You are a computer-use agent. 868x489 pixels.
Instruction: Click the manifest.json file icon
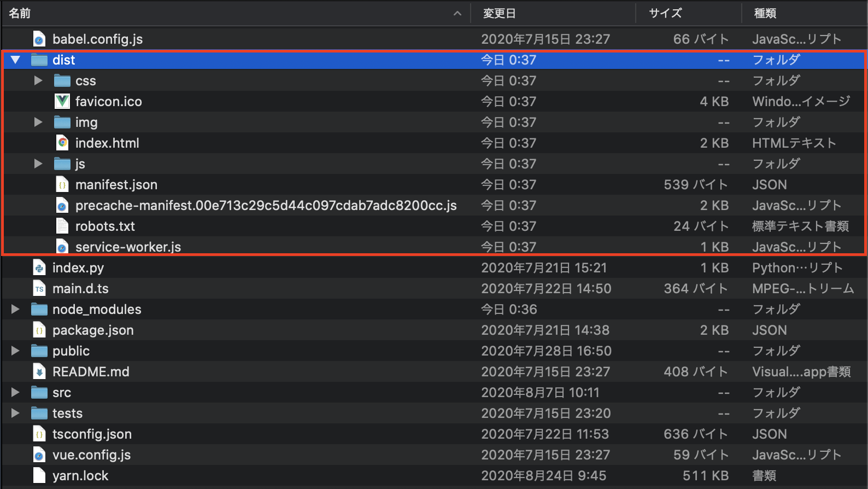tap(62, 184)
